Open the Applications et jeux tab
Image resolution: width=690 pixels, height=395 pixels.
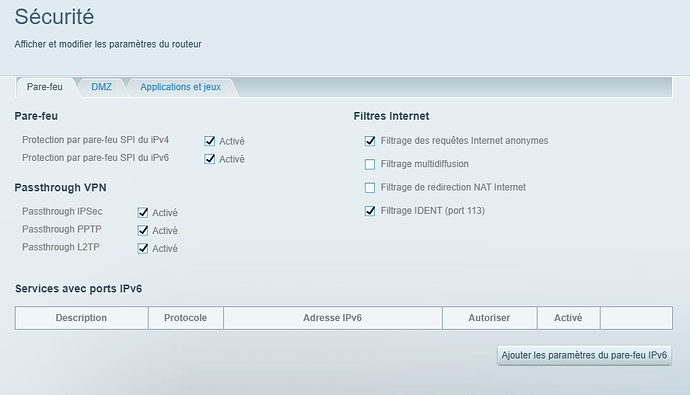180,87
